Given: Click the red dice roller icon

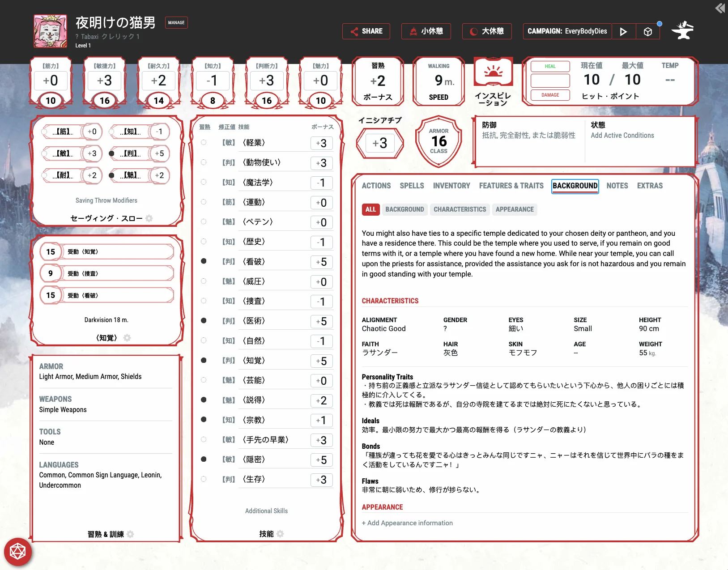Looking at the screenshot, I should click(18, 552).
